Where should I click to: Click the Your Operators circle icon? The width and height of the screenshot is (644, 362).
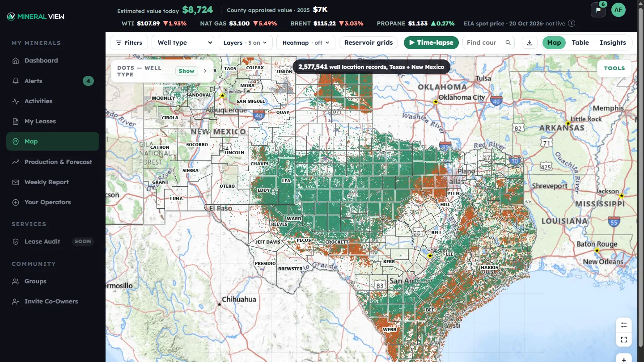pos(16,202)
